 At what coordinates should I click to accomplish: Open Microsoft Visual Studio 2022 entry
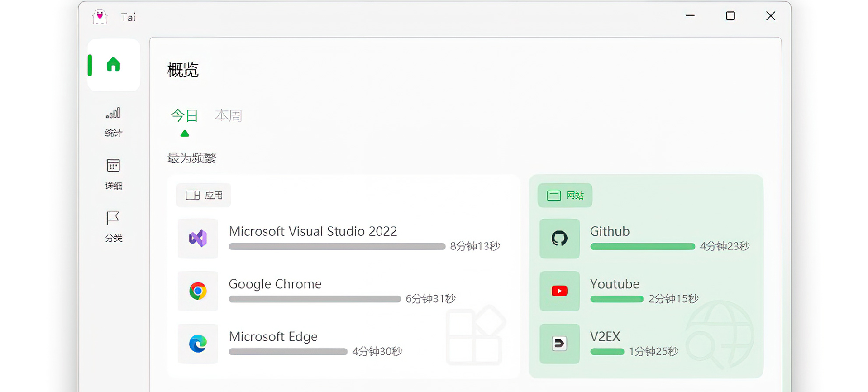[339, 239]
